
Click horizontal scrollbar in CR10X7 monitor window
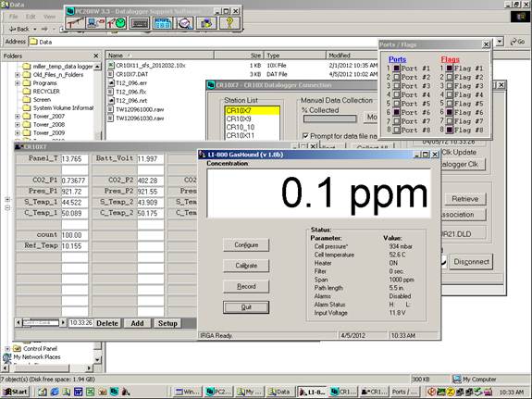click(41, 323)
